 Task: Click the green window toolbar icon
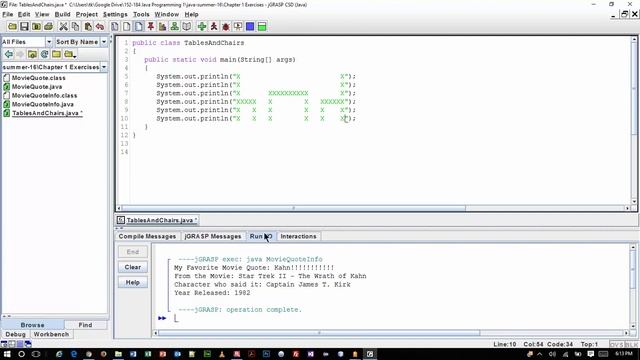point(262,27)
